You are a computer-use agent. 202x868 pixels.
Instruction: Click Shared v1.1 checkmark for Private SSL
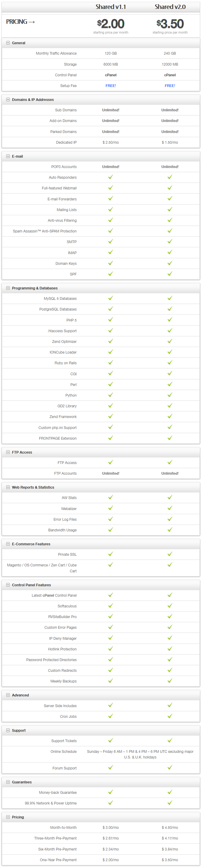point(110,554)
